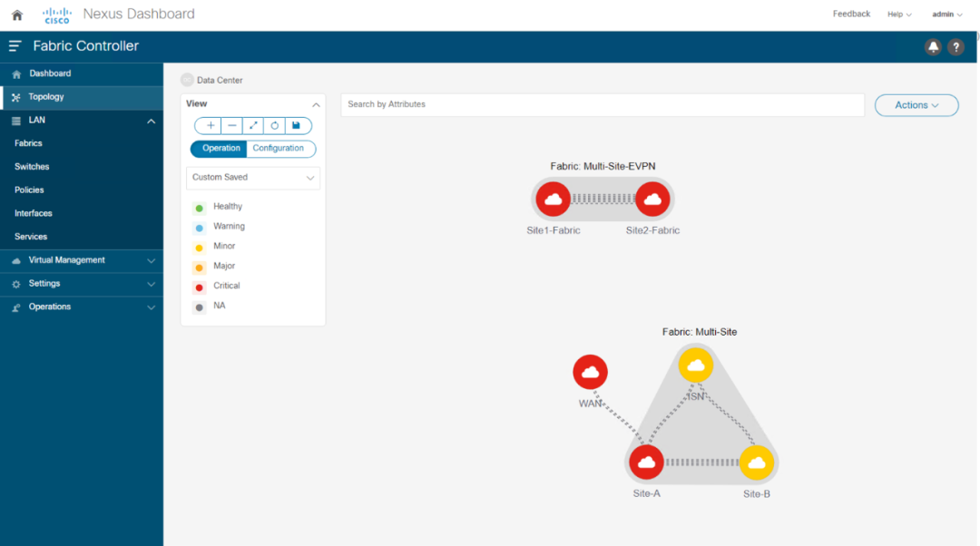Collapse the LAN menu section
The height and width of the screenshot is (546, 980).
click(x=151, y=122)
